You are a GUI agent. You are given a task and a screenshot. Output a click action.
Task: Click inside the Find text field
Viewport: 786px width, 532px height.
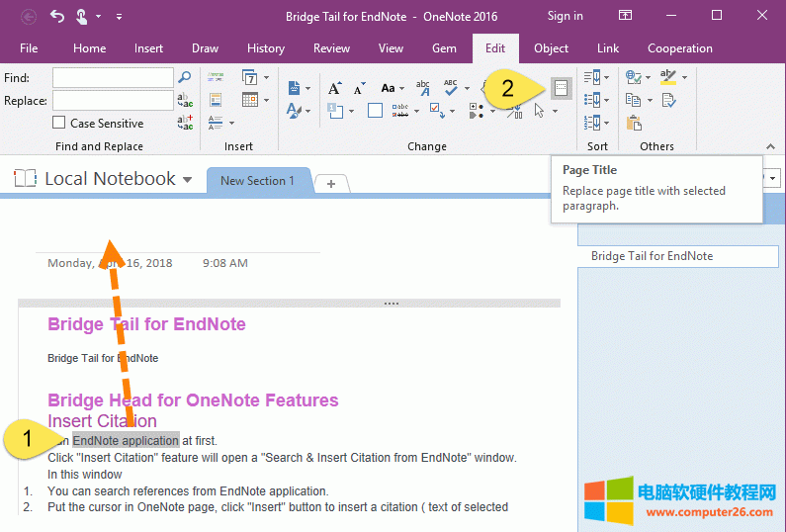point(113,77)
